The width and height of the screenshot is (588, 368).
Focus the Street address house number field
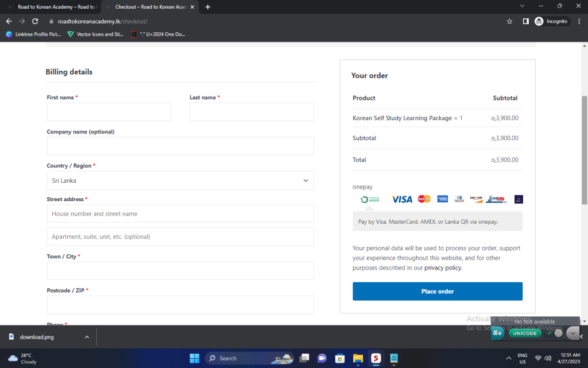click(180, 214)
